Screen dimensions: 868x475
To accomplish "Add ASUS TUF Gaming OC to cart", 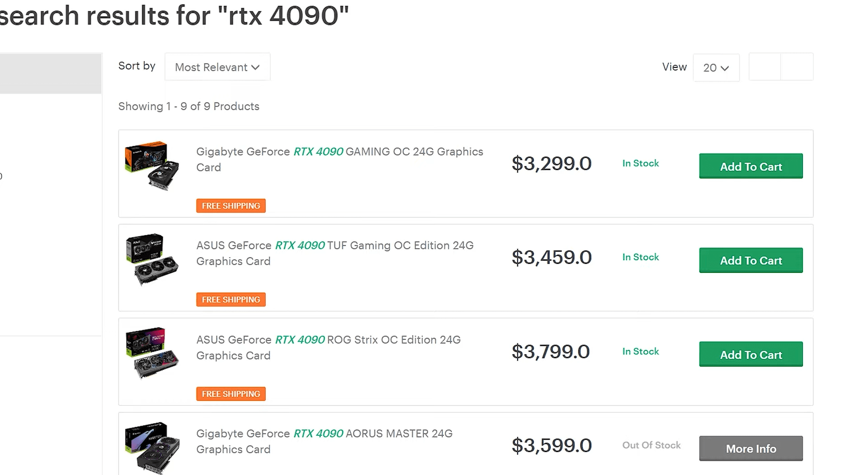I will pyautogui.click(x=751, y=260).
